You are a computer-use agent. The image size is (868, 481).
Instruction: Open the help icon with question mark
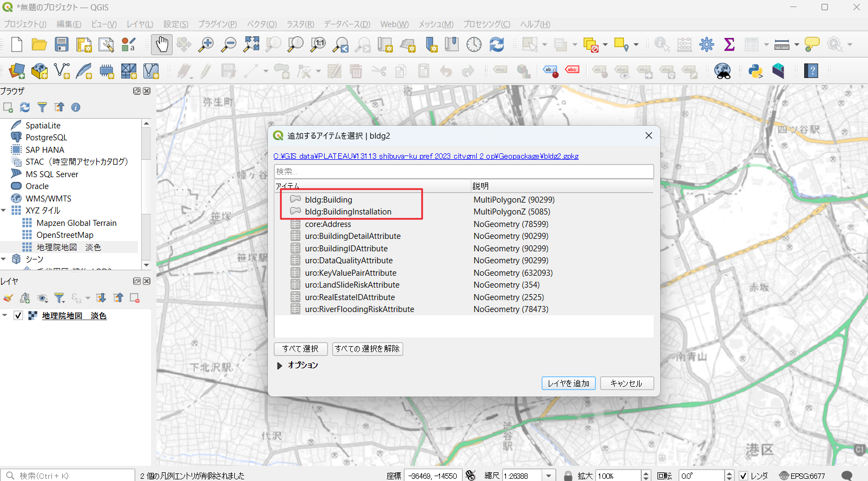pos(811,71)
